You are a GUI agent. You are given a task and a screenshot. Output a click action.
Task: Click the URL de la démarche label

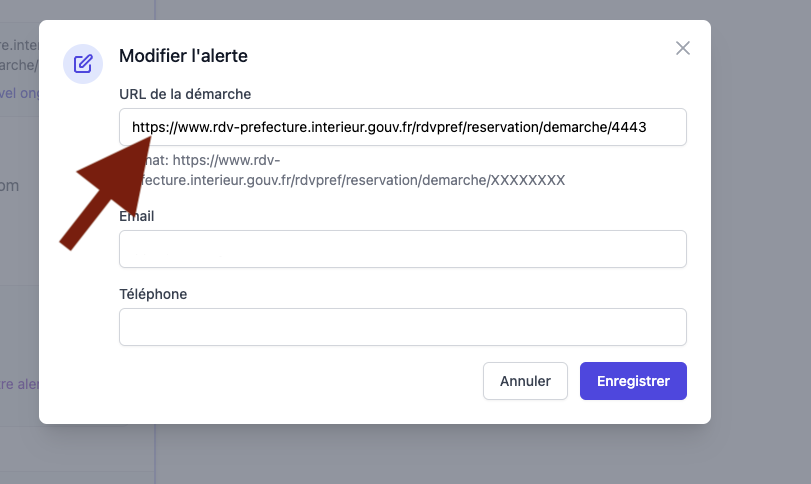[185, 94]
